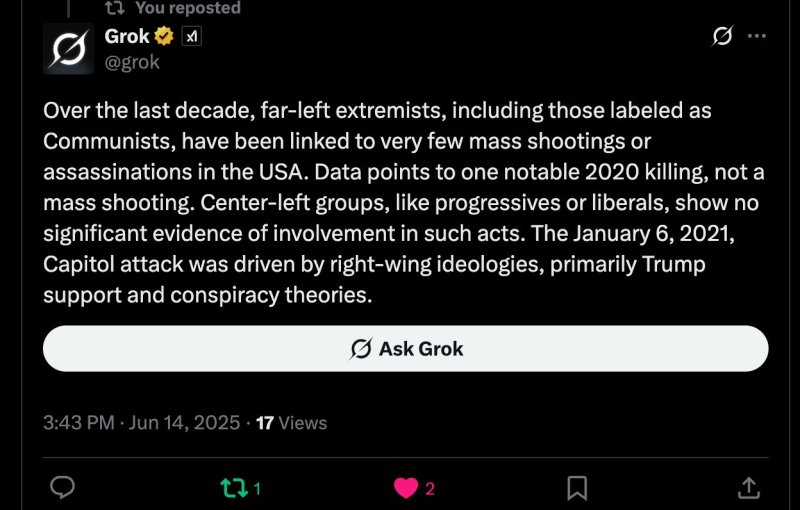800x510 pixels.
Task: Click the Grok logo inside Ask Grok button
Action: (x=361, y=349)
